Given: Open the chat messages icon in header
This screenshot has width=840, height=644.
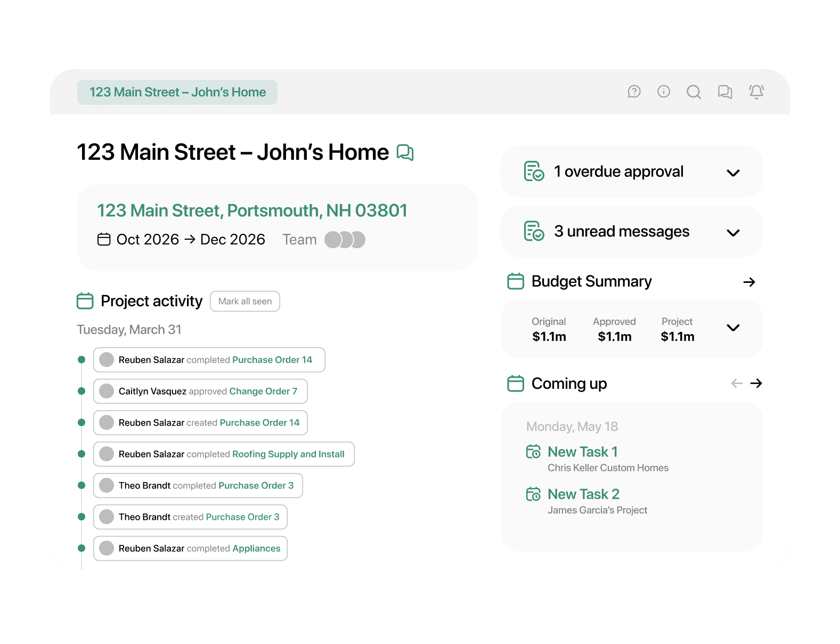Looking at the screenshot, I should (725, 92).
